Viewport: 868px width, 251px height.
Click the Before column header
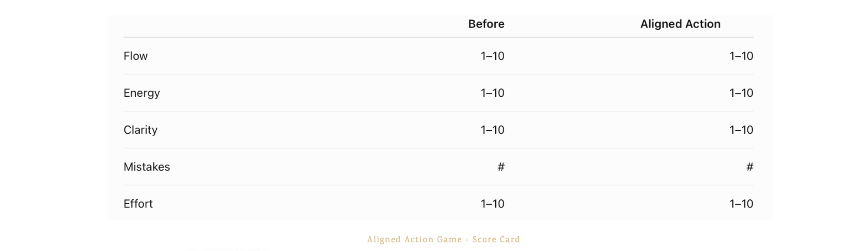(x=486, y=24)
